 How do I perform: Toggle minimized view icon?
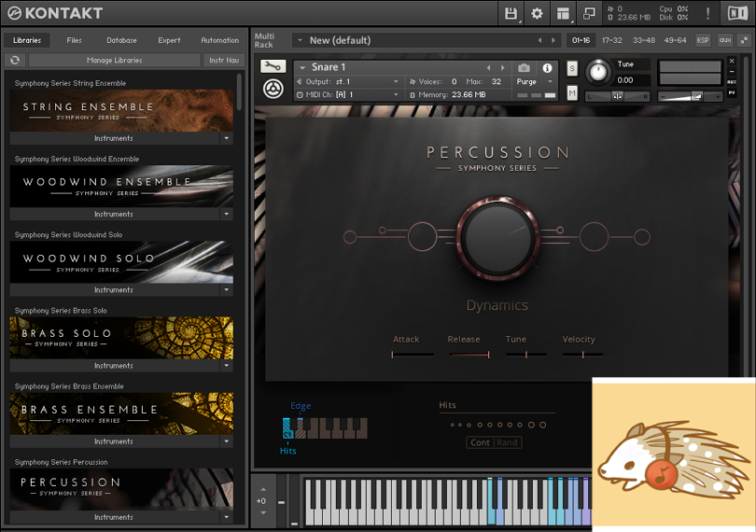coord(589,13)
